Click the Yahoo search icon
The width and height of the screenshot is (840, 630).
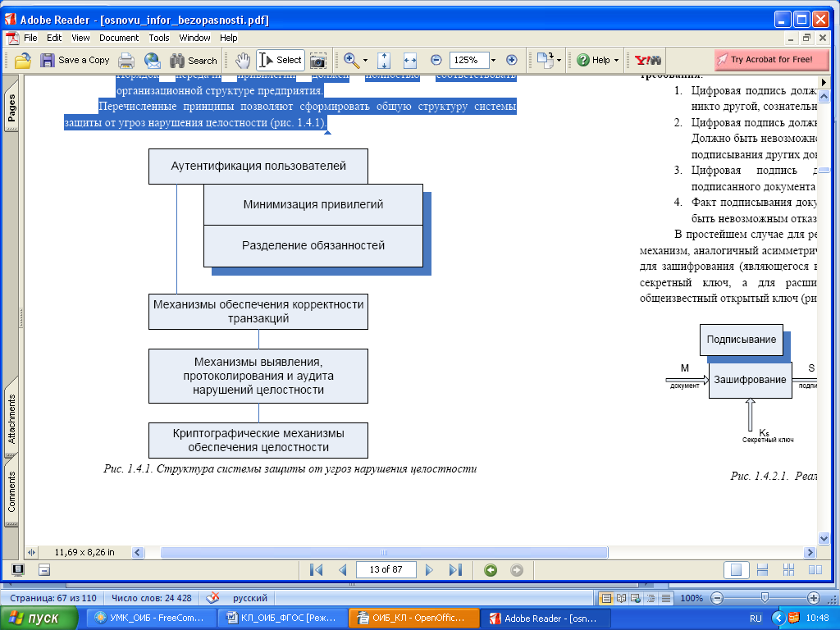[648, 60]
